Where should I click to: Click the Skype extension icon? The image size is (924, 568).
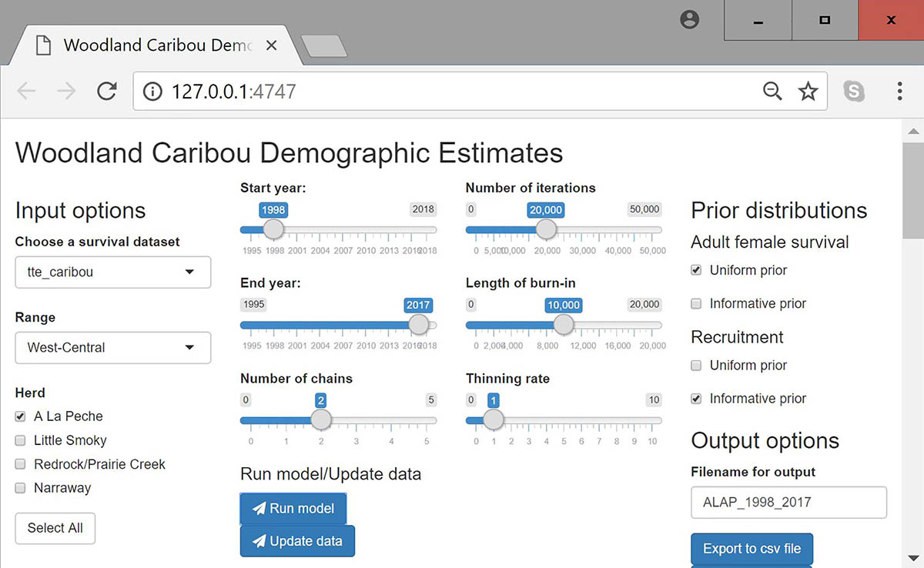(854, 92)
